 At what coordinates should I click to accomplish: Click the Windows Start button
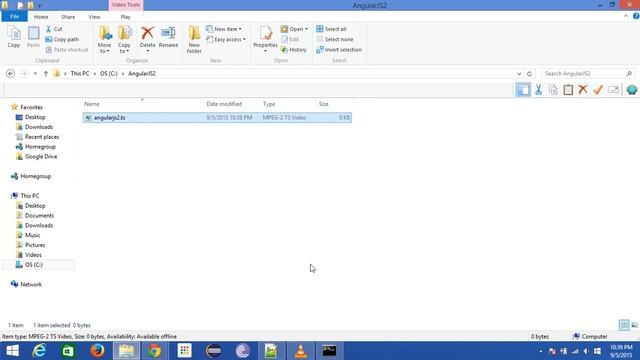click(x=12, y=351)
